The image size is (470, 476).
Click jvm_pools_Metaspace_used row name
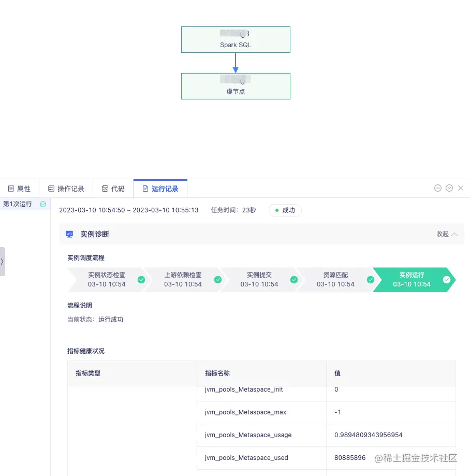click(246, 458)
